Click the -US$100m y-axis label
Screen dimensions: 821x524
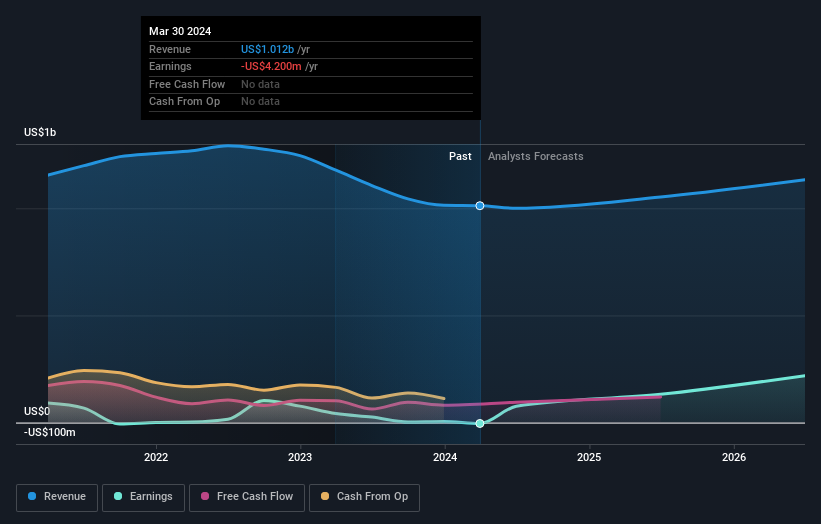50,432
